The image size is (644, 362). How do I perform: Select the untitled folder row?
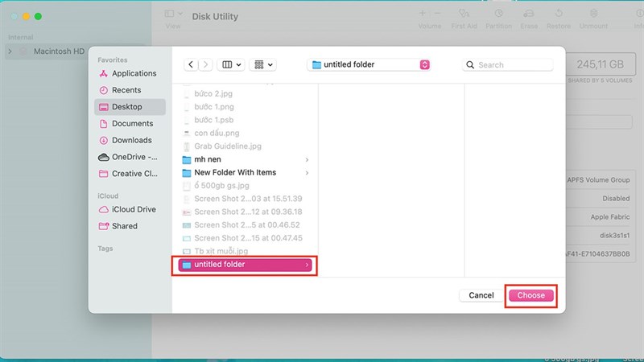(246, 265)
